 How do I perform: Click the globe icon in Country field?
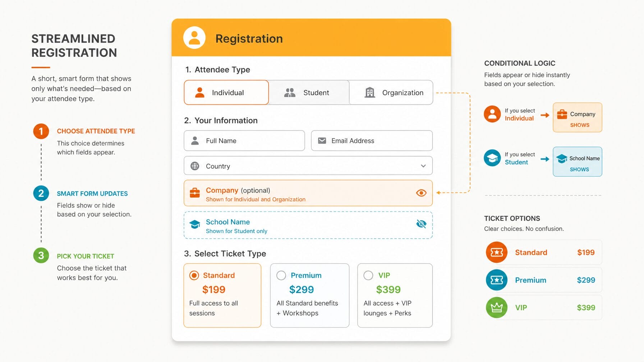click(x=195, y=166)
